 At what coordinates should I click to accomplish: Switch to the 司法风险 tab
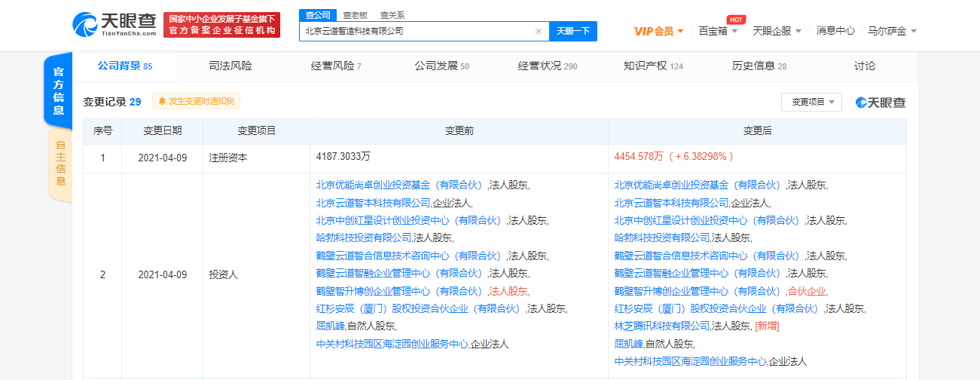pyautogui.click(x=230, y=66)
